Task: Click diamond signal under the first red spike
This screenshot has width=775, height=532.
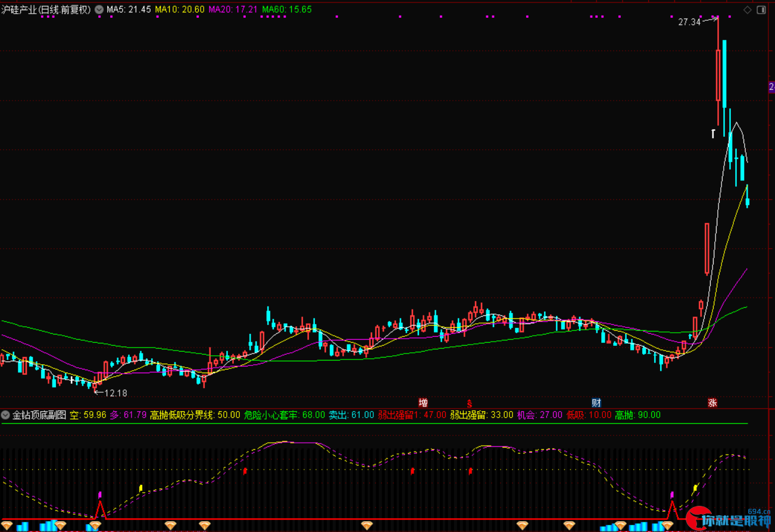Action: pyautogui.click(x=95, y=525)
